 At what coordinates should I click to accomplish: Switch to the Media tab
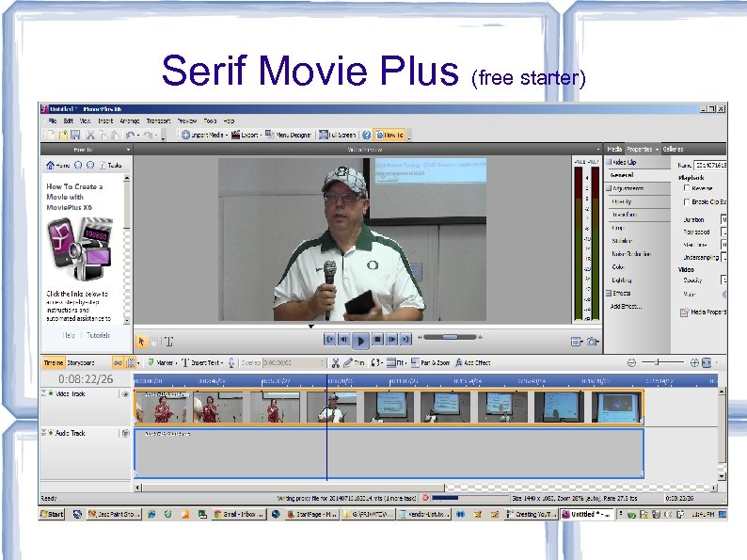coord(614,149)
